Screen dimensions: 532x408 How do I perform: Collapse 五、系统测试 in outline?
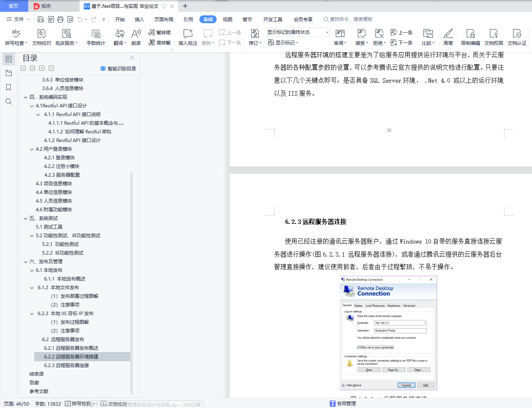pos(26,218)
